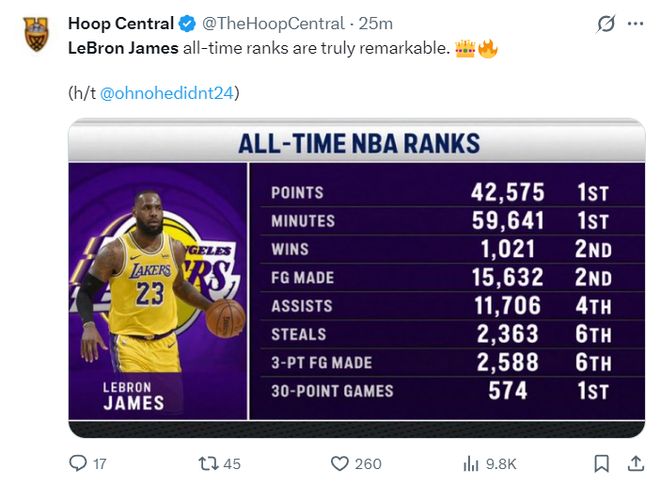The width and height of the screenshot is (660, 486).
Task: Repost with the retweet arrows icon
Action: click(209, 463)
